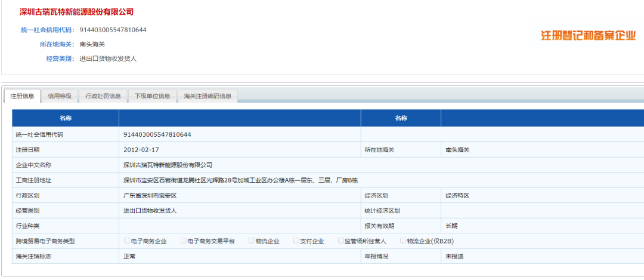Click the 经营类别 row label in the table

tap(27, 211)
